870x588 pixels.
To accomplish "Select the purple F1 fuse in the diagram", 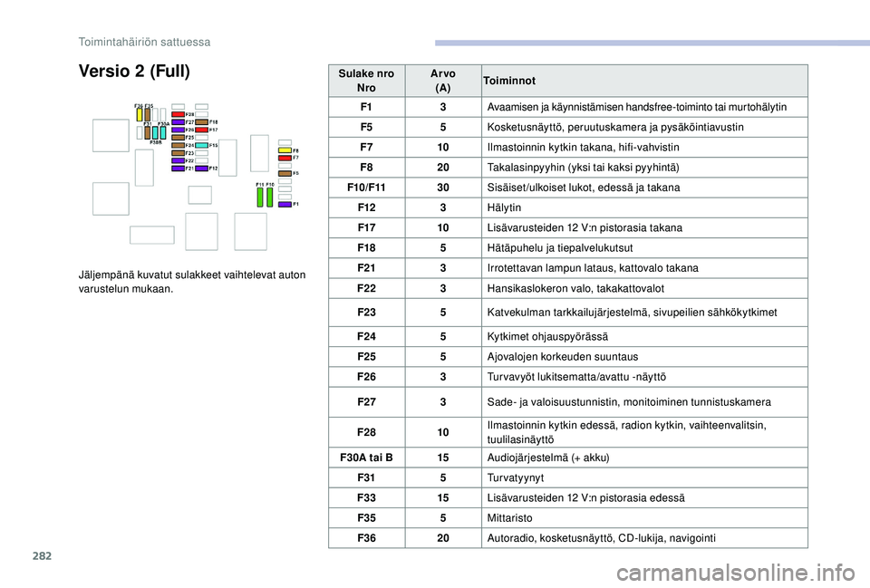I will 285,205.
